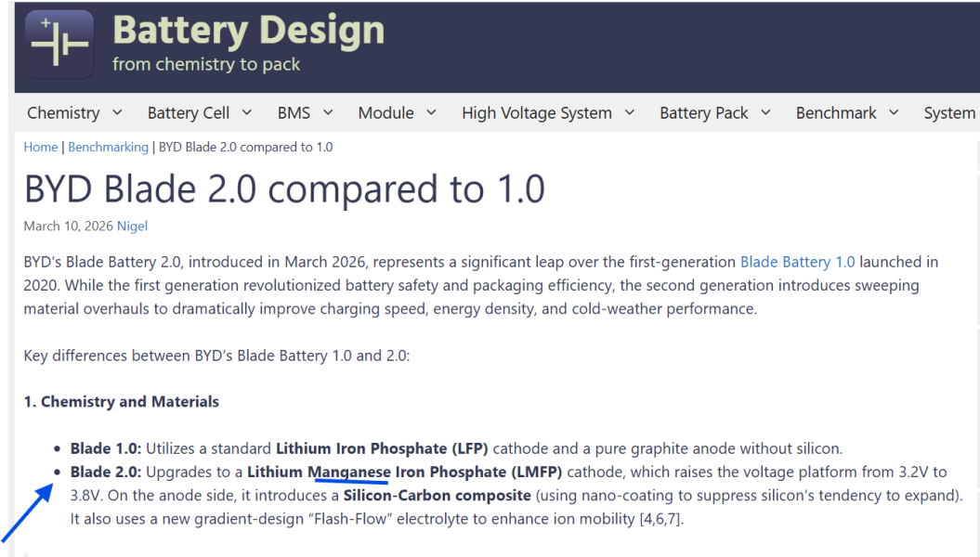980x557 pixels.
Task: Click the Battery Design logo icon
Action: tap(59, 43)
